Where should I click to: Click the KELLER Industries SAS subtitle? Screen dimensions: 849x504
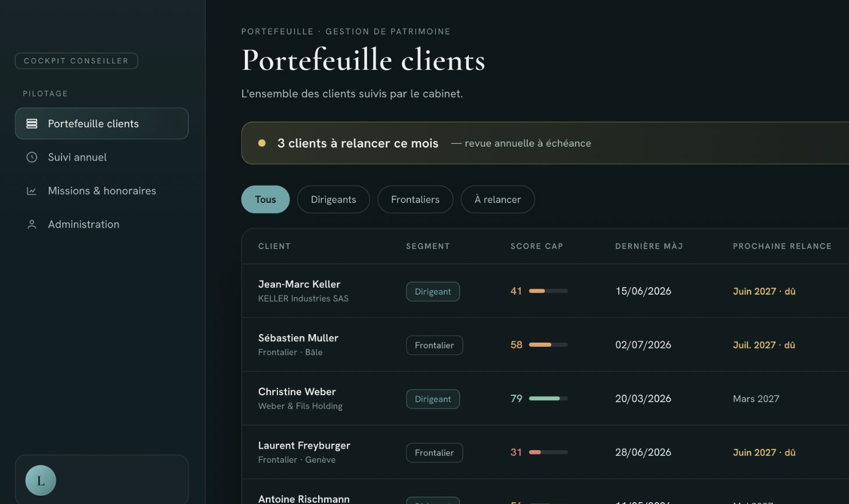304,299
